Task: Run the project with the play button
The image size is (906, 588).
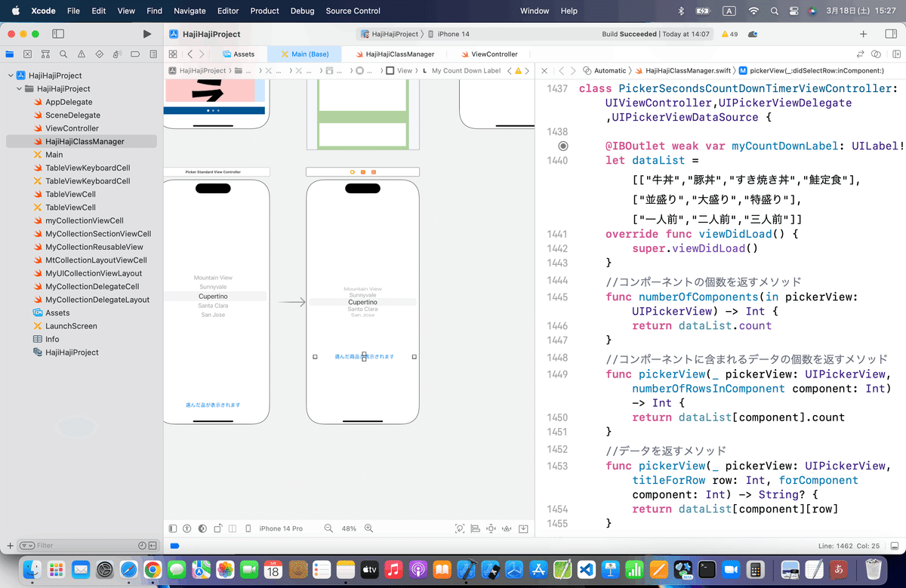Action: tap(147, 34)
